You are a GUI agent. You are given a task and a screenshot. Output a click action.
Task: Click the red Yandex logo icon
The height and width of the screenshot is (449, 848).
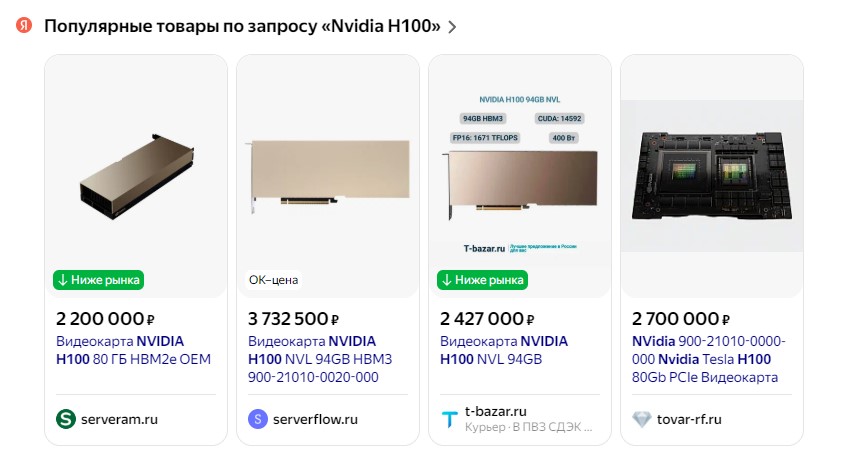[24, 26]
